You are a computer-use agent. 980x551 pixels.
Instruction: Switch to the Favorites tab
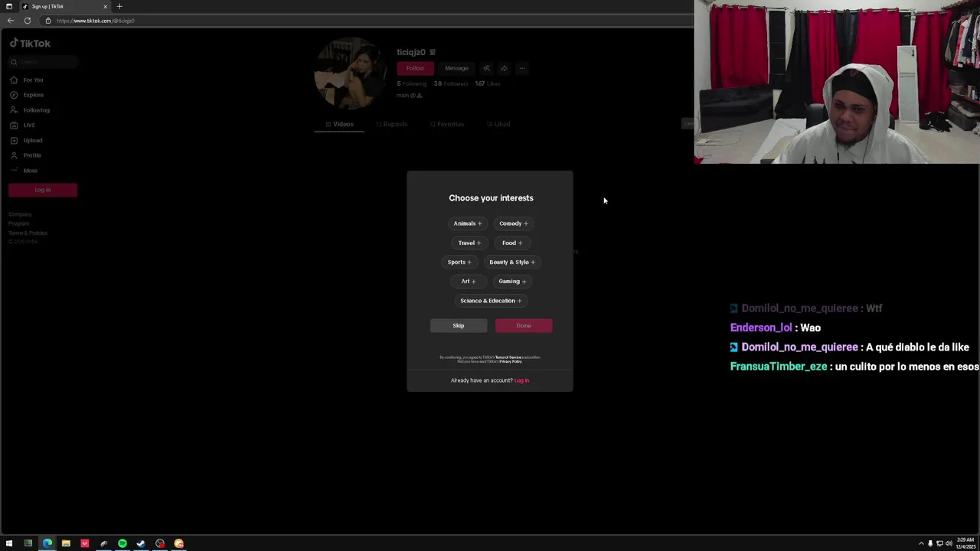coord(446,124)
